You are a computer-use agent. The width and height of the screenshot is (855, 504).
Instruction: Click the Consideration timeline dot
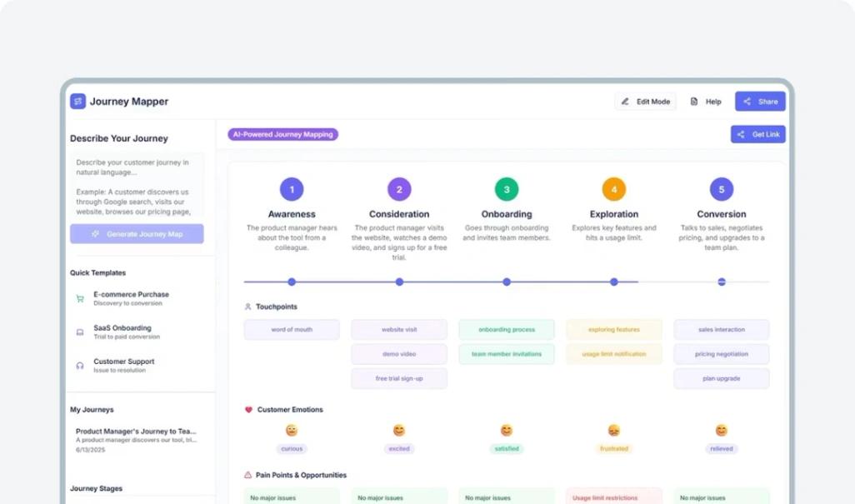tap(399, 282)
